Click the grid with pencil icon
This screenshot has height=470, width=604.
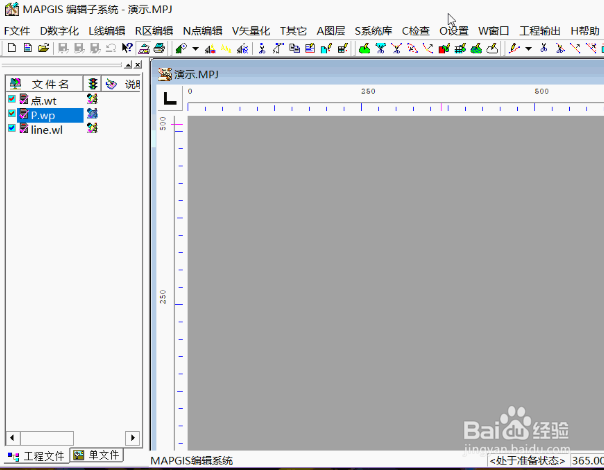(x=460, y=49)
